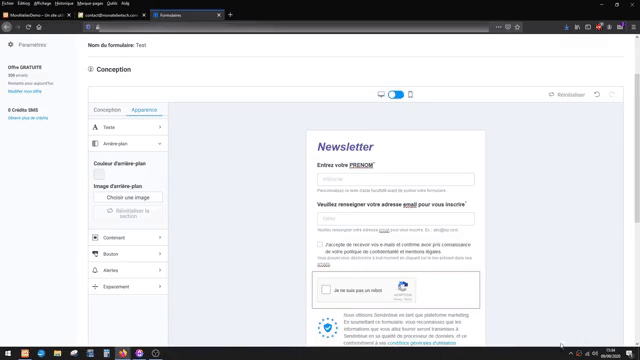Toggle the desktop/mobile preview switch
The height and width of the screenshot is (360, 640).
coord(396,95)
